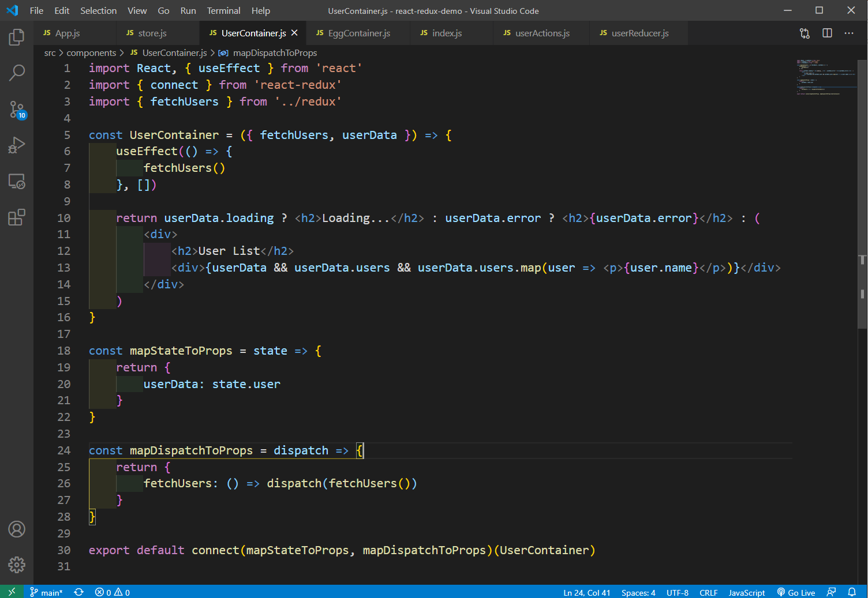This screenshot has width=868, height=598.
Task: Switch to the userReducer.js tab
Action: coord(639,33)
